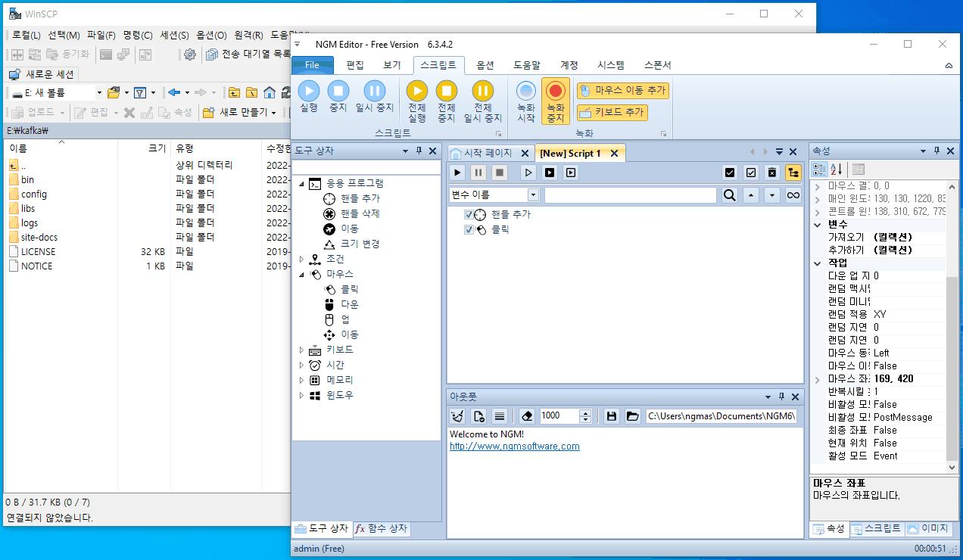Click the search text field in script editor

click(x=630, y=195)
